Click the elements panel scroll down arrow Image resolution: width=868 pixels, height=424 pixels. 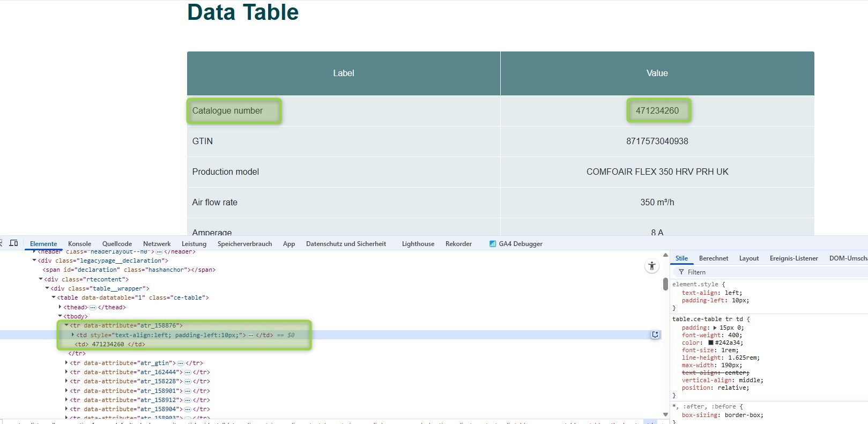click(x=665, y=414)
